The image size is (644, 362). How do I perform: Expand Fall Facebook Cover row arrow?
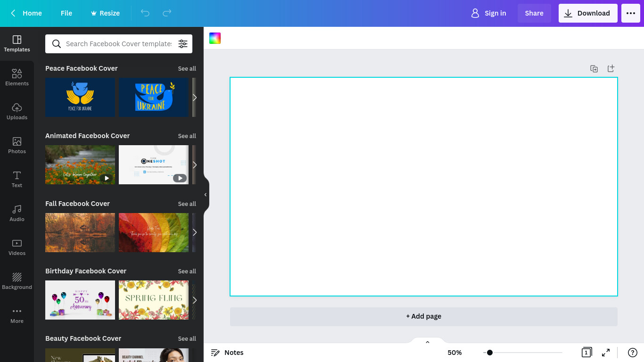pyautogui.click(x=194, y=232)
